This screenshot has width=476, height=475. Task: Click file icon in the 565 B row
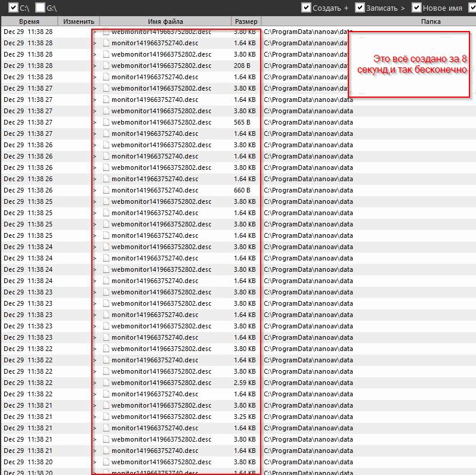pos(106,122)
